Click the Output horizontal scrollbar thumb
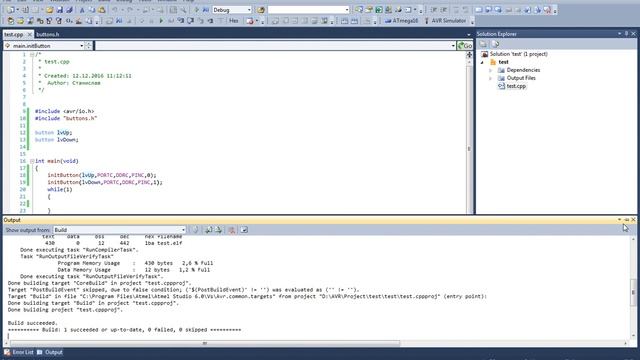The width and height of the screenshot is (640, 360). [x=204, y=343]
